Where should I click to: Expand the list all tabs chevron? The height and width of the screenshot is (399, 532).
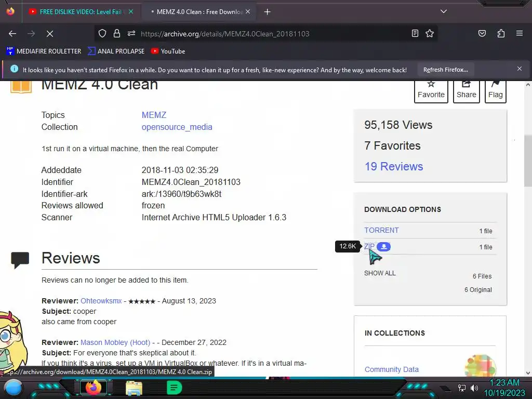coord(444,11)
